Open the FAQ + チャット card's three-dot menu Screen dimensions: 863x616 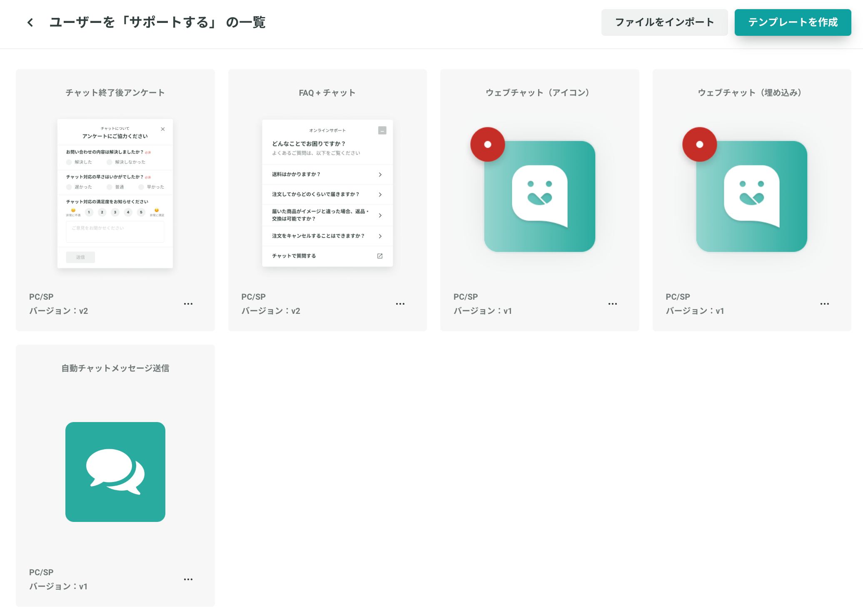point(400,304)
